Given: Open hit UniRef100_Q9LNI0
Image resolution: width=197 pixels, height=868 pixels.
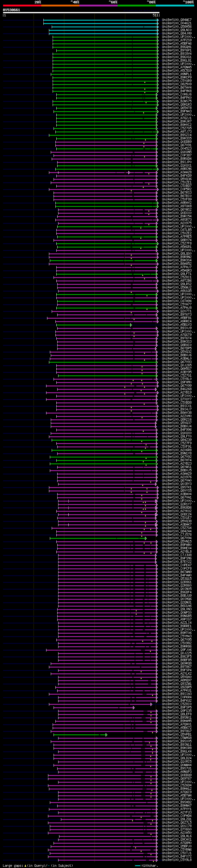Looking at the screenshot, I should 177,30.
